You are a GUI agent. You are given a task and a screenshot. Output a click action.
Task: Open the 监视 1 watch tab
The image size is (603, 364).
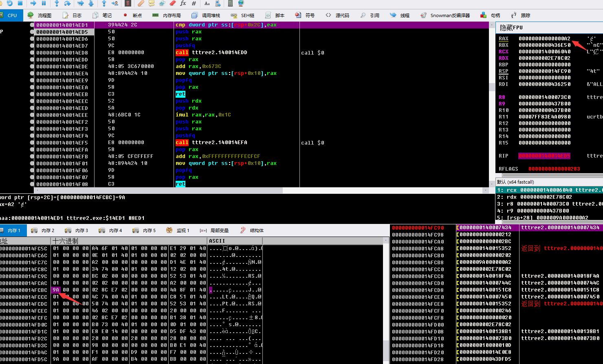click(x=178, y=230)
